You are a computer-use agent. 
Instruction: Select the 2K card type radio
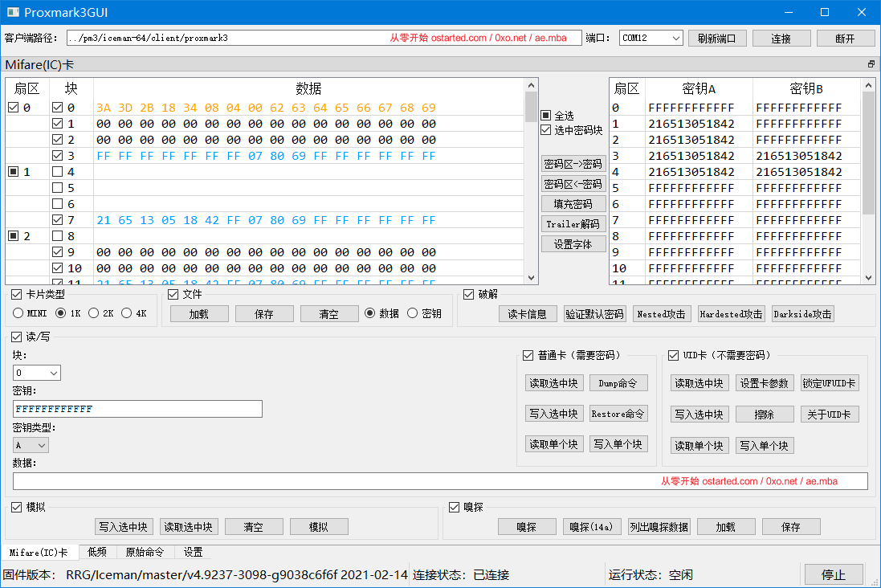click(94, 313)
